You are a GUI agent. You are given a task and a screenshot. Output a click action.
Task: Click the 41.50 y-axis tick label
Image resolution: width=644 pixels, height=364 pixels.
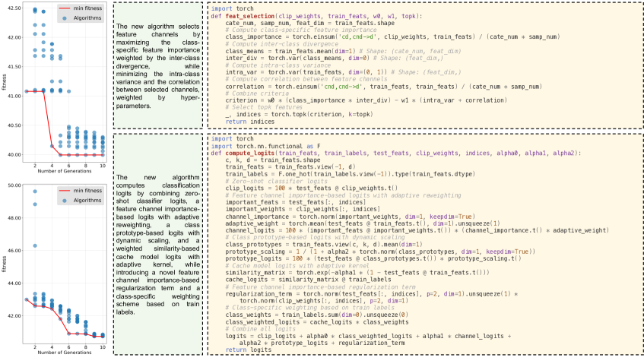click(x=14, y=66)
